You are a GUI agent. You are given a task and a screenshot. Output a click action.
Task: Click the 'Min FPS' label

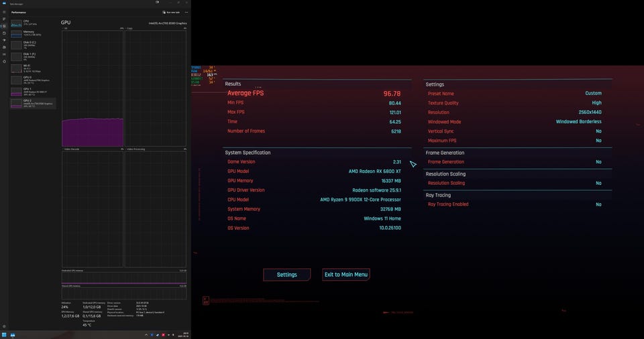point(235,103)
